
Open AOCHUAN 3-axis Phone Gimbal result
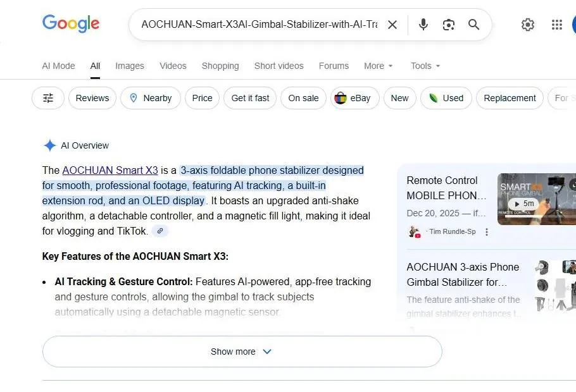coord(463,274)
